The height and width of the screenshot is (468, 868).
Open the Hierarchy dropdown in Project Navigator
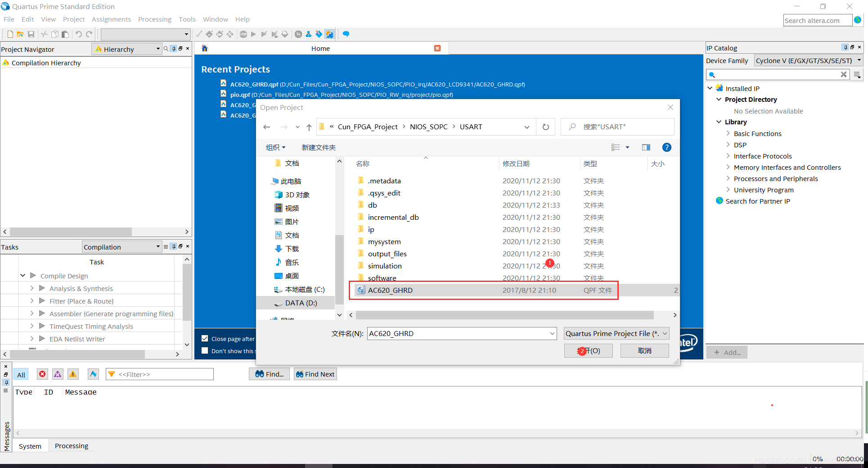point(127,49)
